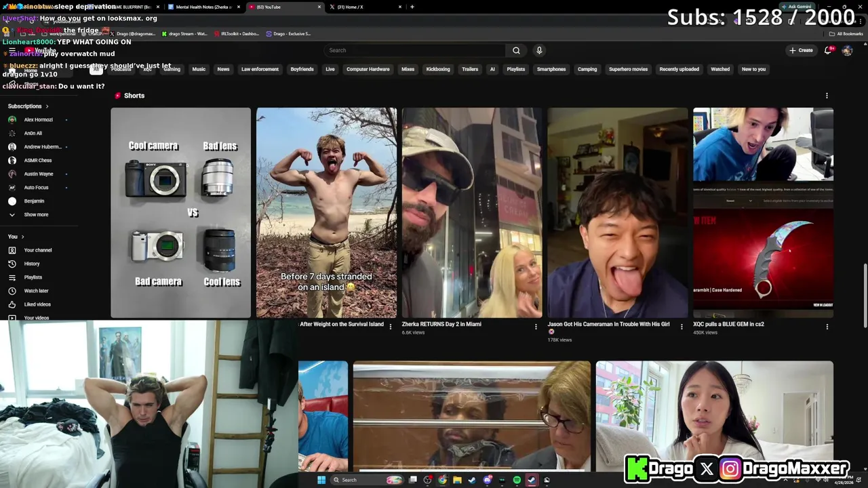
Task: Click the Shorts section title
Action: (x=134, y=96)
